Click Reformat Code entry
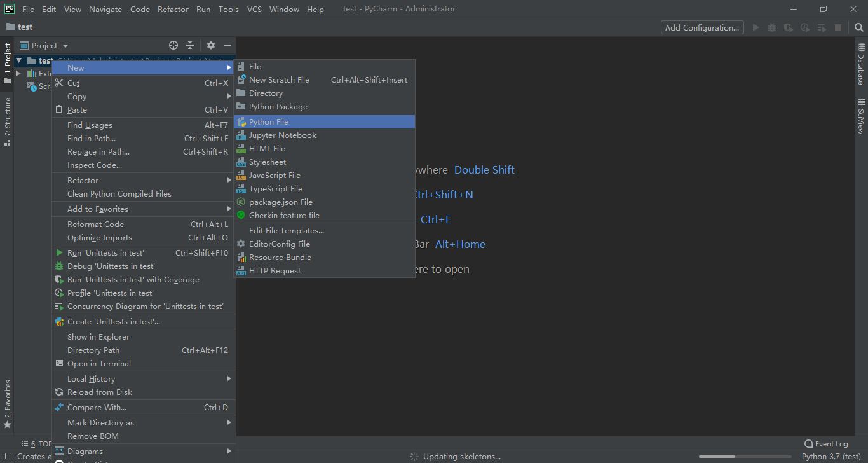The height and width of the screenshot is (463, 868). [144, 224]
